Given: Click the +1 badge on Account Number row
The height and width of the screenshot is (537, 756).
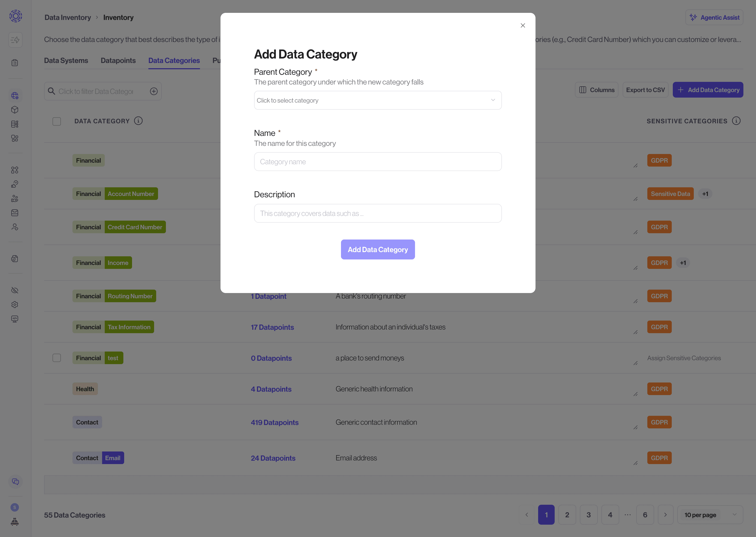Looking at the screenshot, I should point(705,194).
